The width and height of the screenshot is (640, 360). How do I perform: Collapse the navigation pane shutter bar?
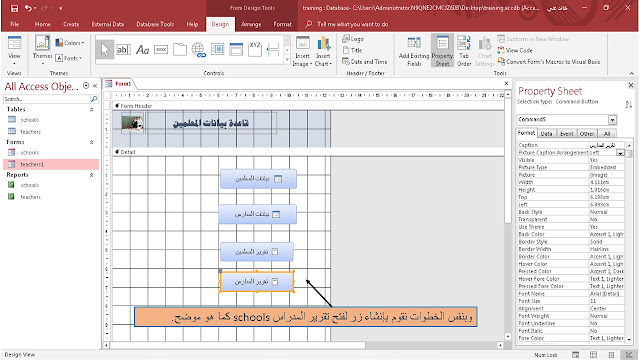95,86
